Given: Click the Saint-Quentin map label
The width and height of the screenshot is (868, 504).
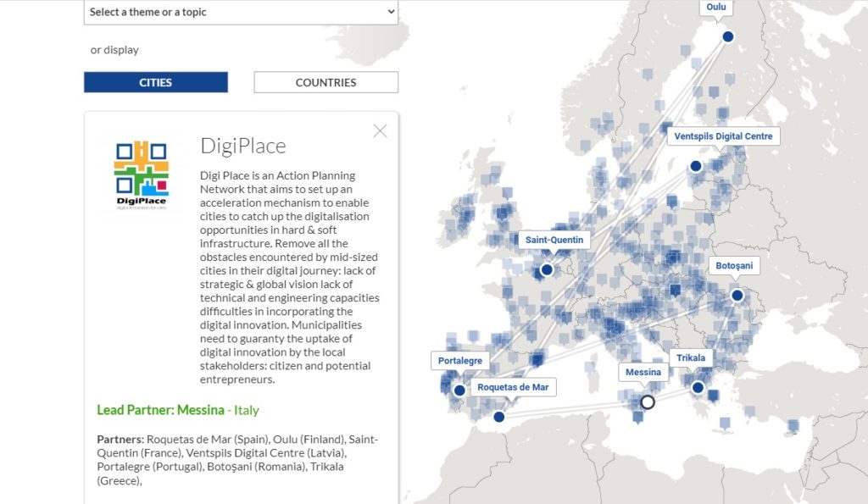Looking at the screenshot, I should click(554, 240).
